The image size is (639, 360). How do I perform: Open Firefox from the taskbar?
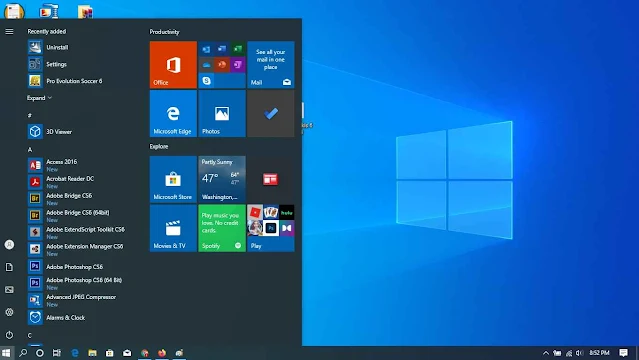coord(162,353)
